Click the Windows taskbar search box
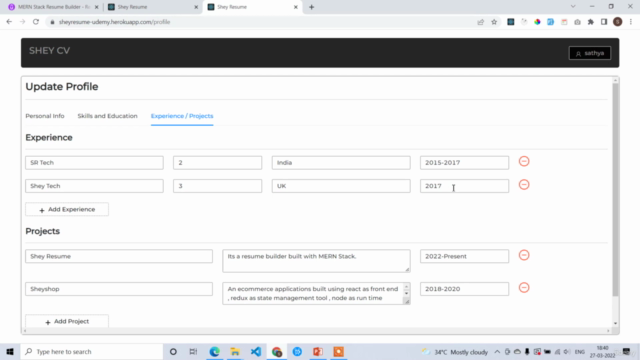 click(91, 351)
